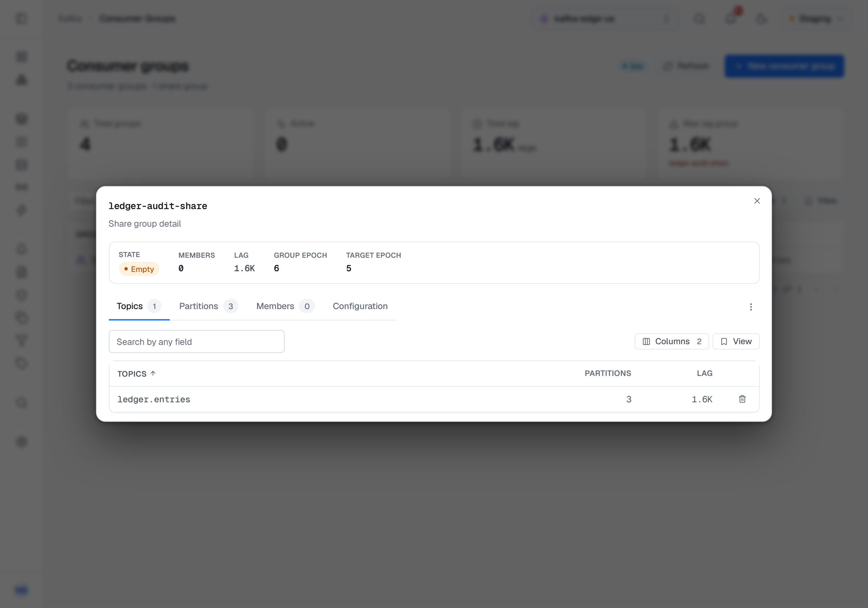Screen dimensions: 868x608
Task: Click the search icon in top bar
Action: (x=700, y=19)
